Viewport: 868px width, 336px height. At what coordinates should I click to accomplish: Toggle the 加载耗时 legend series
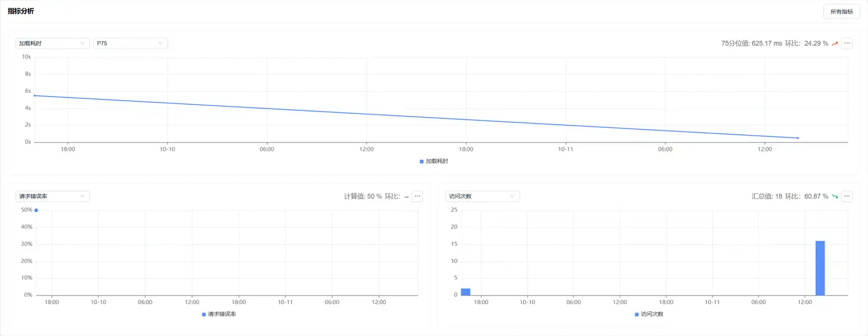[x=433, y=161]
